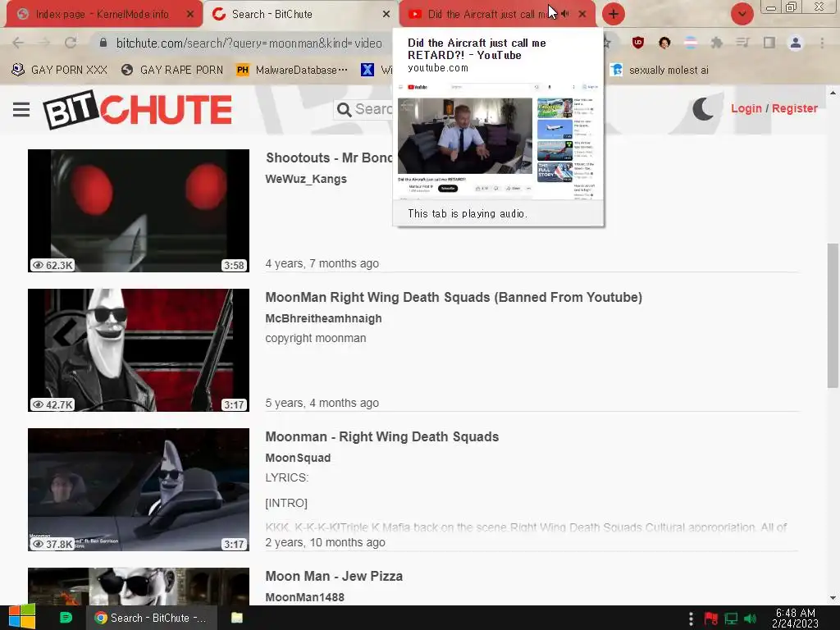Click the BitChute logo
This screenshot has width=840, height=630.
pos(138,110)
